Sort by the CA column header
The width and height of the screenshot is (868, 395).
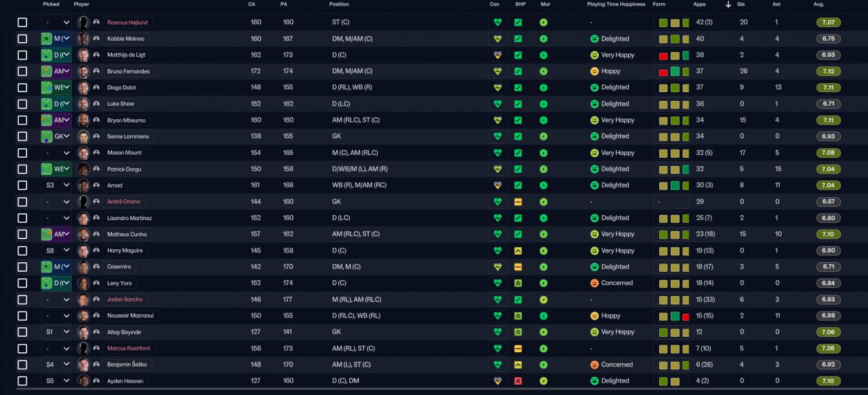pyautogui.click(x=252, y=4)
